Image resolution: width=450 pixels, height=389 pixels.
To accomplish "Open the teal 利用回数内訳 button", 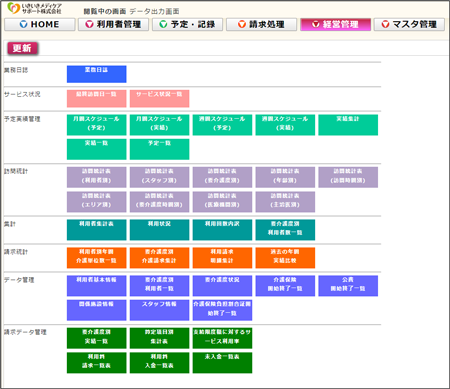I will coord(222,230).
